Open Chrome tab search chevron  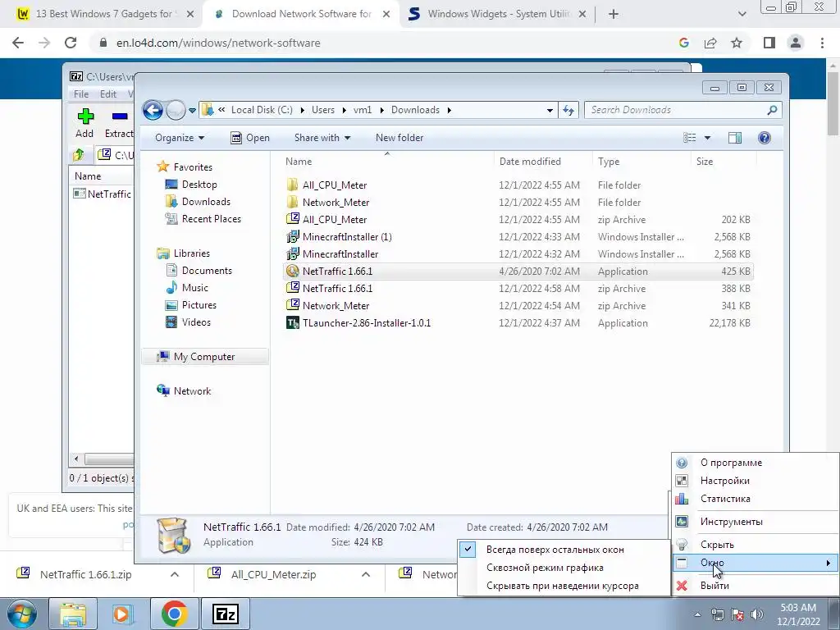click(742, 14)
